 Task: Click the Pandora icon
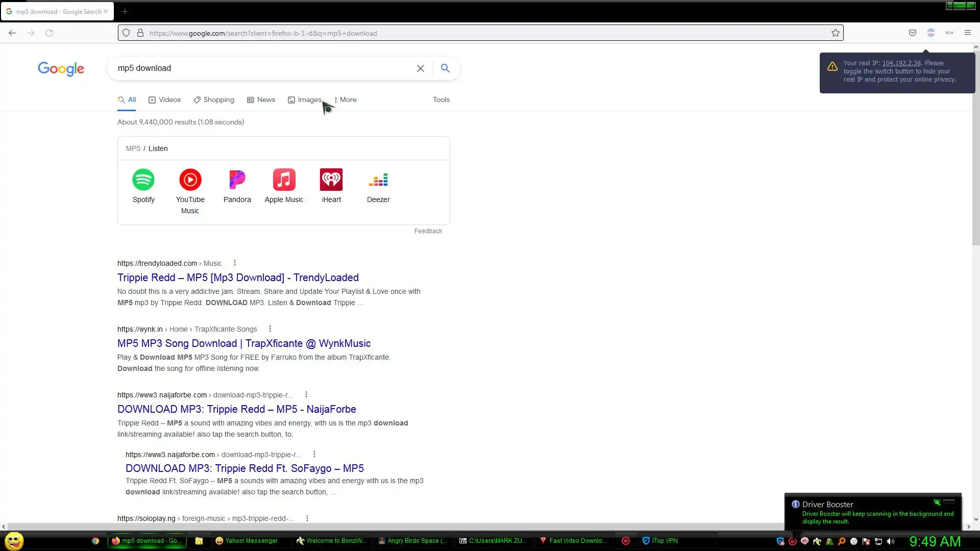pyautogui.click(x=237, y=180)
